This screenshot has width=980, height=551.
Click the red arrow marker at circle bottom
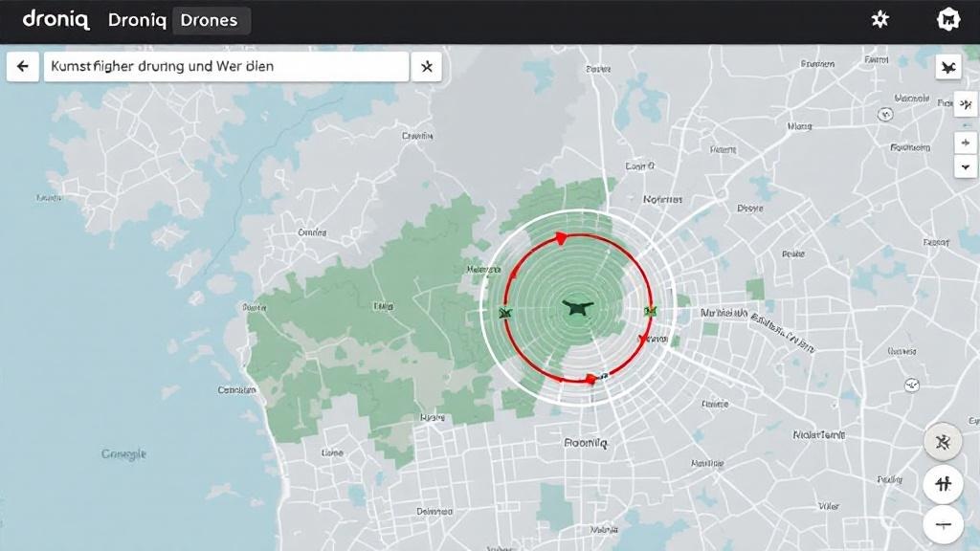pos(590,379)
